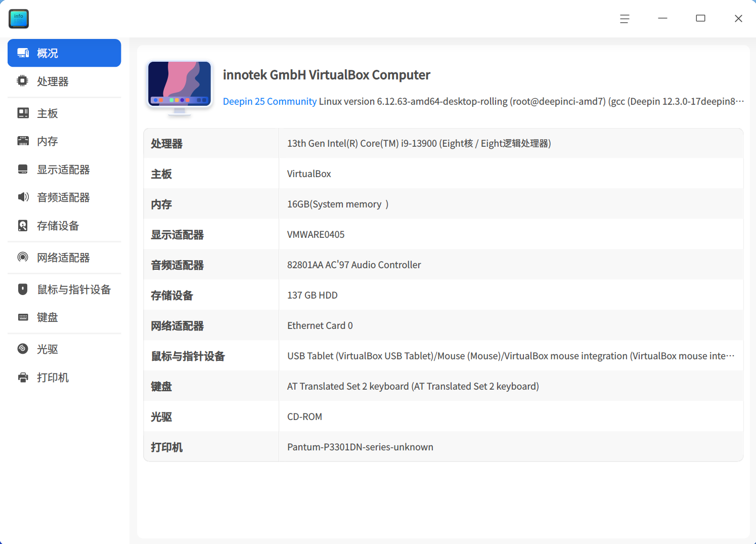Maximize the device manager window
This screenshot has height=544, width=756.
click(700, 19)
